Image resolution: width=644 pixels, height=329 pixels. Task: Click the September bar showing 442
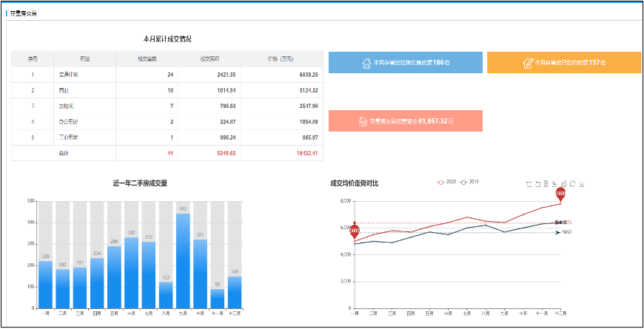182,259
